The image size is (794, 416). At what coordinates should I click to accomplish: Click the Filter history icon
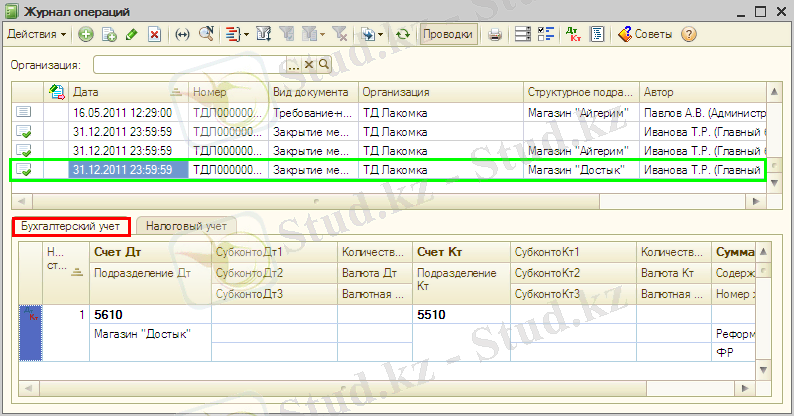click(309, 34)
